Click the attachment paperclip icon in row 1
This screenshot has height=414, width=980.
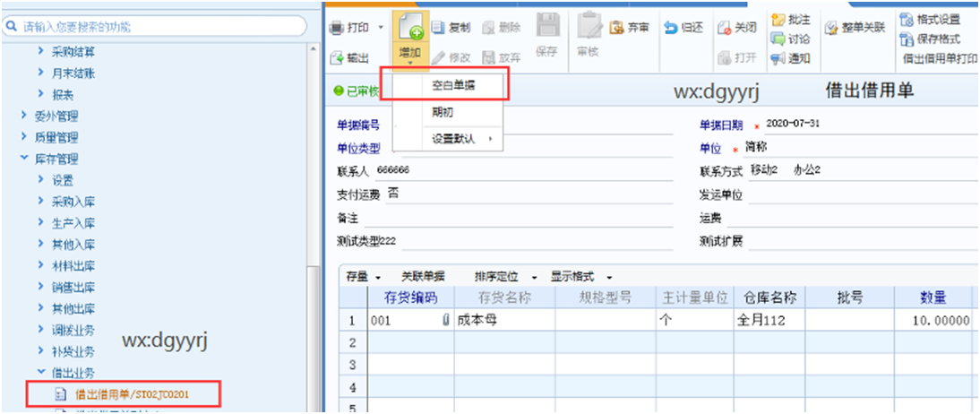tap(446, 321)
